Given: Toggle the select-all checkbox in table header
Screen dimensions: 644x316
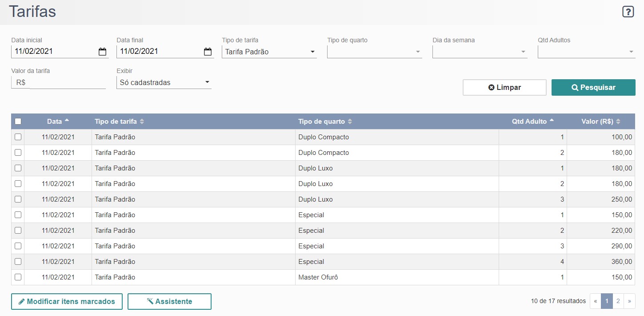Looking at the screenshot, I should point(18,121).
